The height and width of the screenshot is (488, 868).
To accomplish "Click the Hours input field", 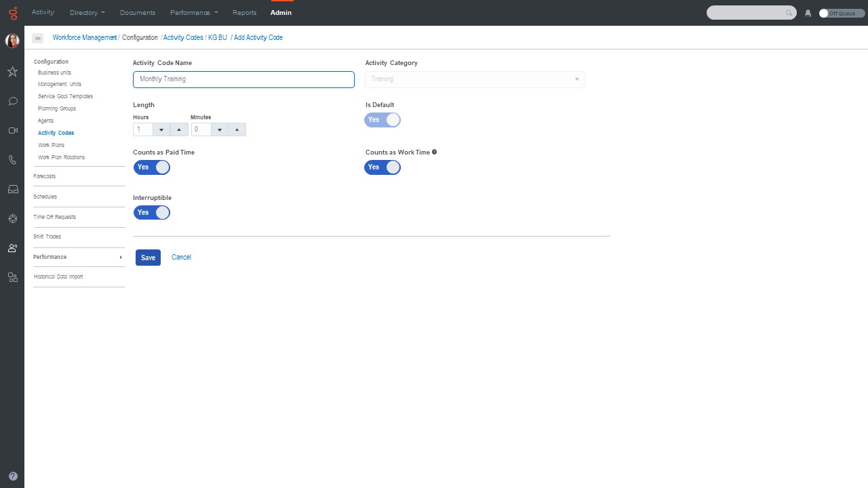I will pyautogui.click(x=143, y=129).
